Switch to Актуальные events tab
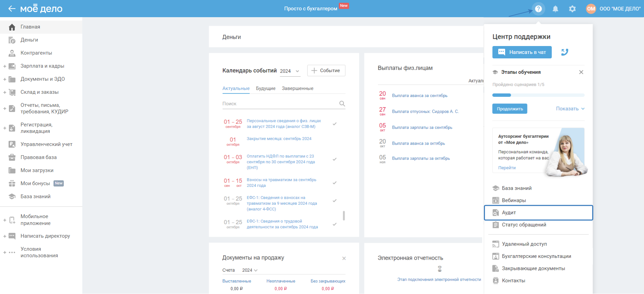The width and height of the screenshot is (644, 294). pyautogui.click(x=236, y=88)
